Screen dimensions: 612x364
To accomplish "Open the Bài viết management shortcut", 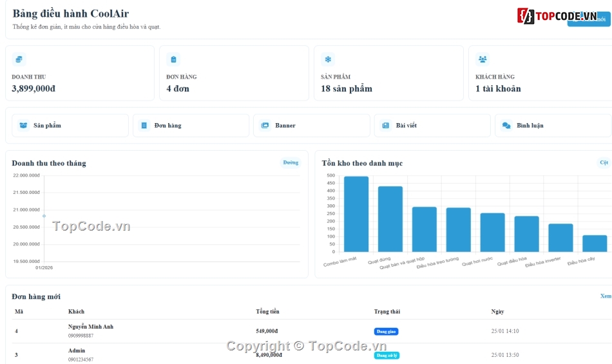I will (x=432, y=125).
